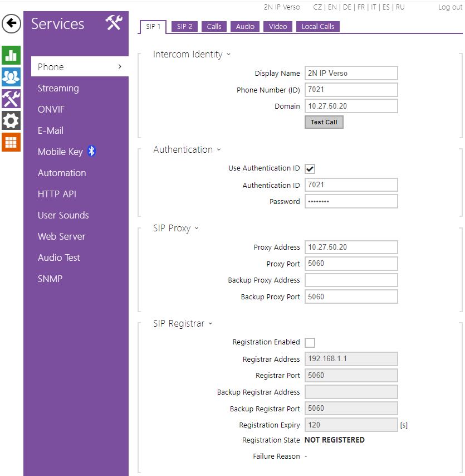Switch language to DE
This screenshot has height=476, width=465.
tap(347, 7)
